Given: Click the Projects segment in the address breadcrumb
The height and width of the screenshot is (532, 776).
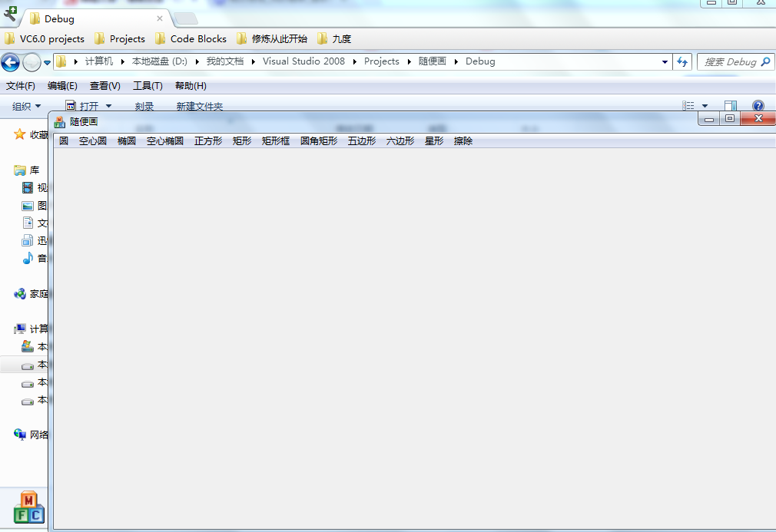Looking at the screenshot, I should click(382, 61).
